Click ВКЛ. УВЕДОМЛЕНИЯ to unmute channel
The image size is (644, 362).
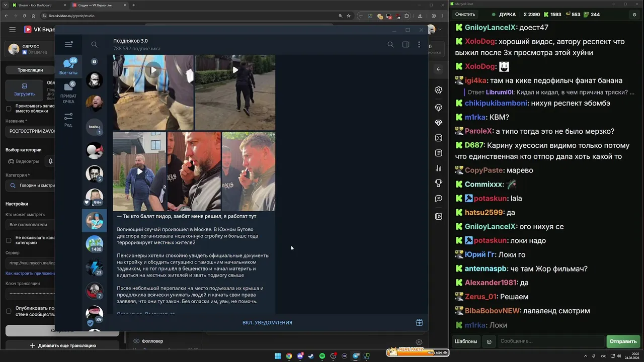267,323
